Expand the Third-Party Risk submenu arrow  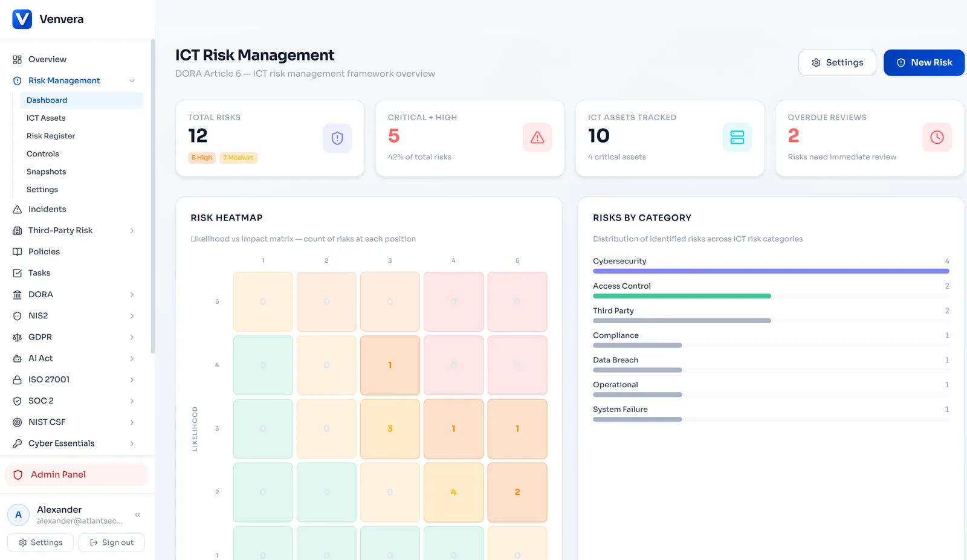pos(132,230)
